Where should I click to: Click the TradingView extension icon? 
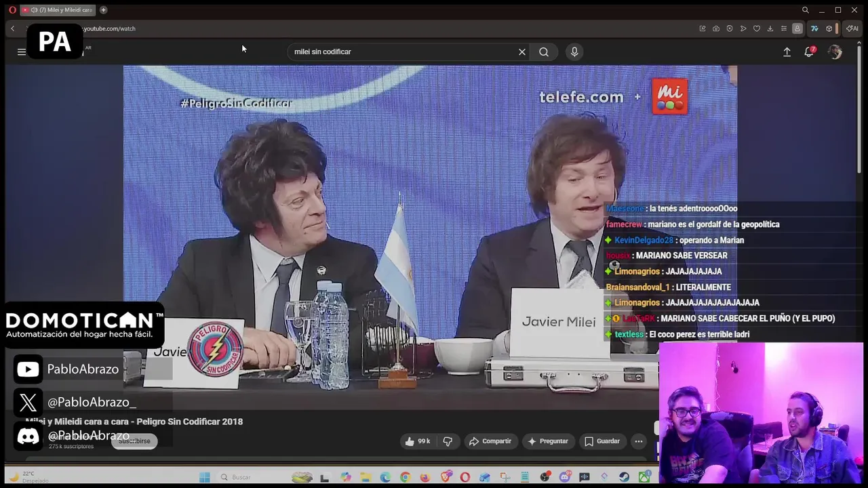[814, 28]
